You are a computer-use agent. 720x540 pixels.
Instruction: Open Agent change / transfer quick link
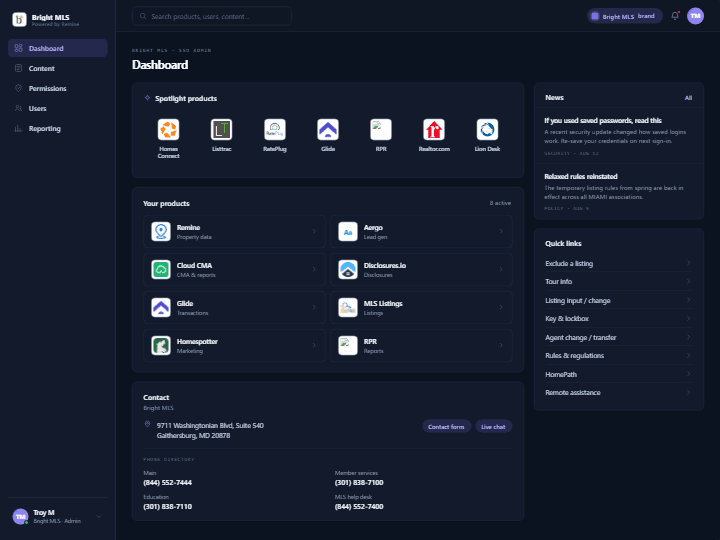[618, 337]
